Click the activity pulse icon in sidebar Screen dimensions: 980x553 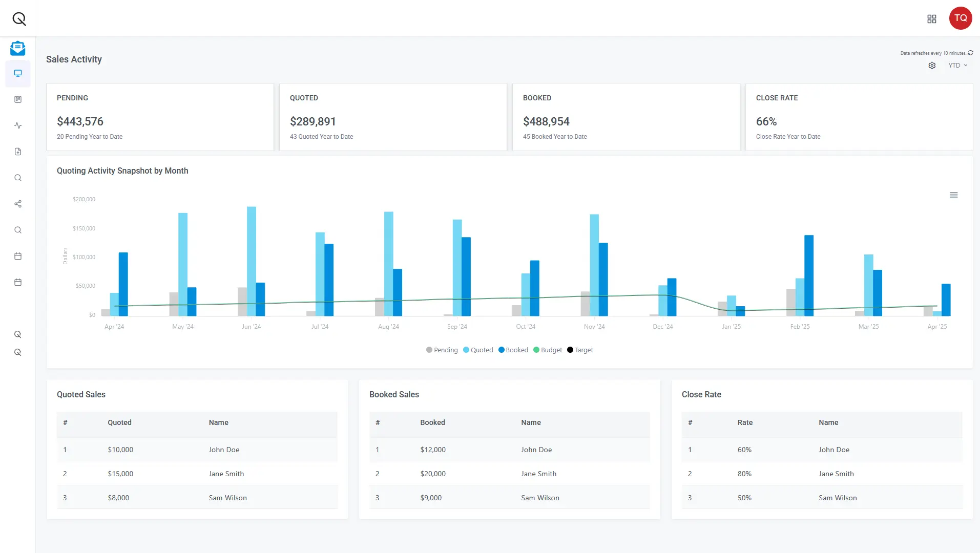coord(18,125)
